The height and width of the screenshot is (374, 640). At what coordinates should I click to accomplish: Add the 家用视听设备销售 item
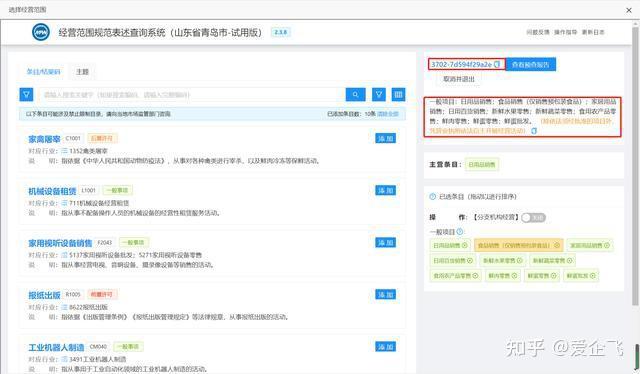(x=385, y=243)
